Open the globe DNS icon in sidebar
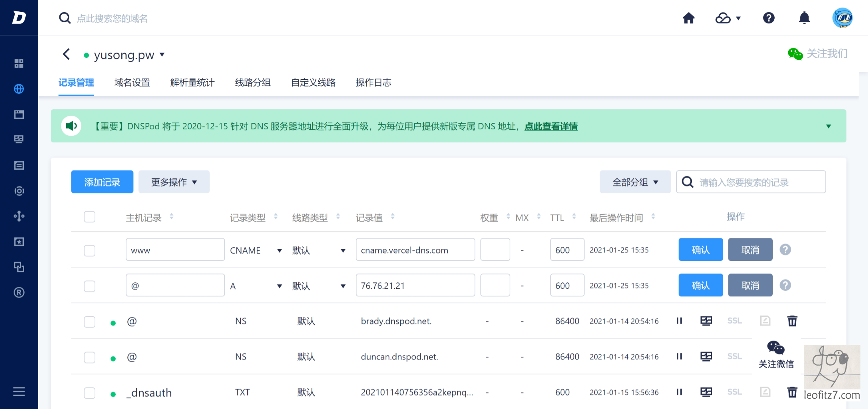This screenshot has height=409, width=868. [x=19, y=89]
